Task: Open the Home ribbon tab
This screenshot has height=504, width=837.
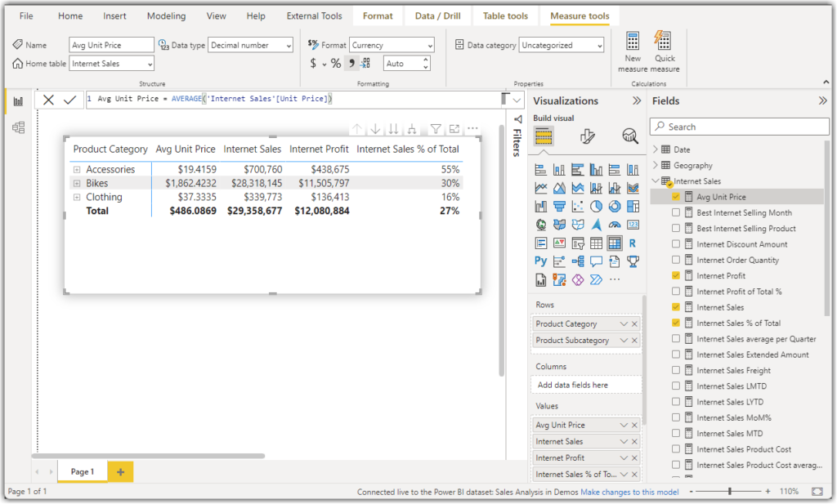Action: (70, 16)
